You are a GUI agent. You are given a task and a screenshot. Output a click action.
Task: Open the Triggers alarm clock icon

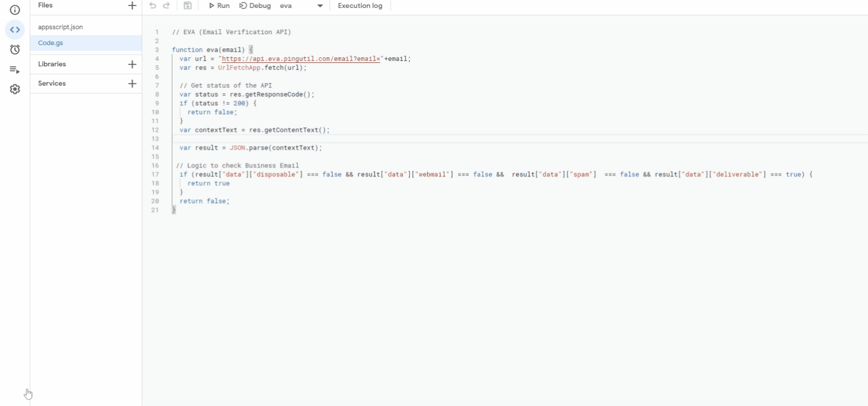pyautogui.click(x=15, y=49)
